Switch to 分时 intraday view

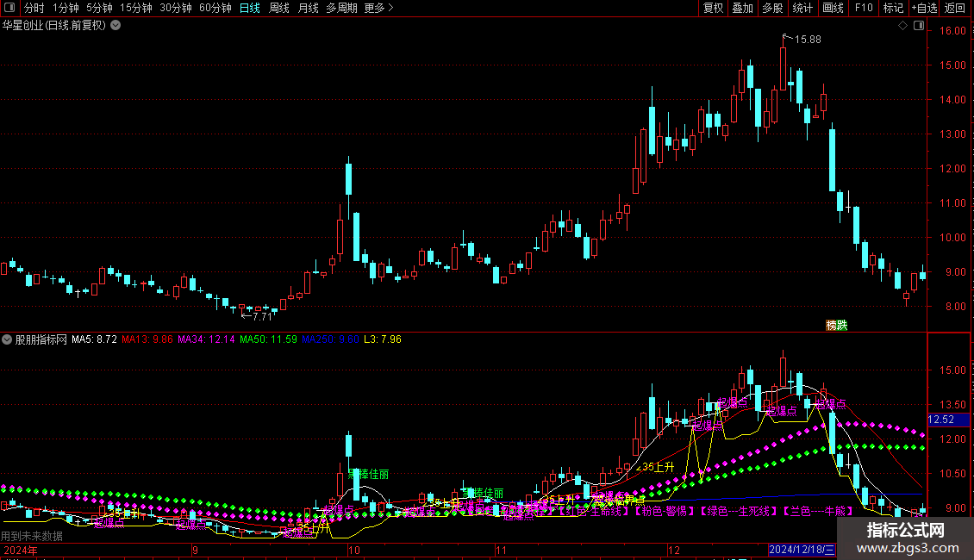point(34,8)
